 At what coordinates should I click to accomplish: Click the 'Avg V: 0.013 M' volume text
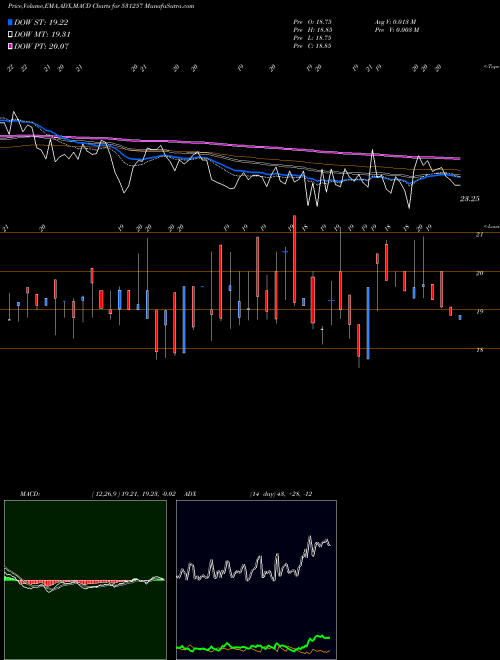pyautogui.click(x=395, y=21)
